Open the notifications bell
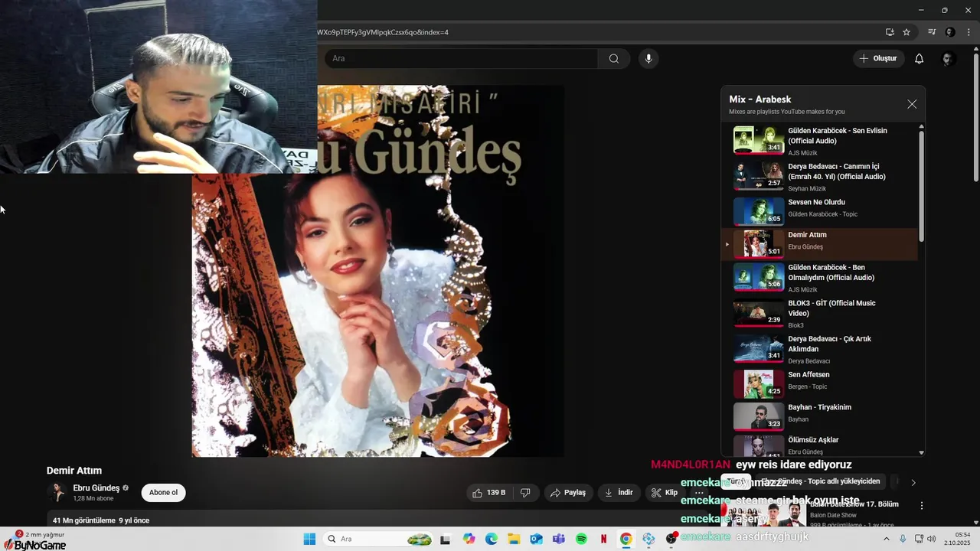The width and height of the screenshot is (980, 551). click(920, 59)
